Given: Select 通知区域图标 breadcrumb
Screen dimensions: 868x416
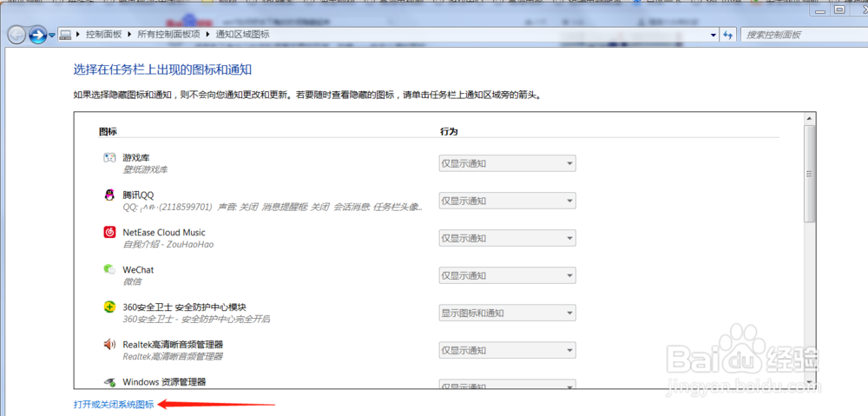Looking at the screenshot, I should (x=242, y=34).
